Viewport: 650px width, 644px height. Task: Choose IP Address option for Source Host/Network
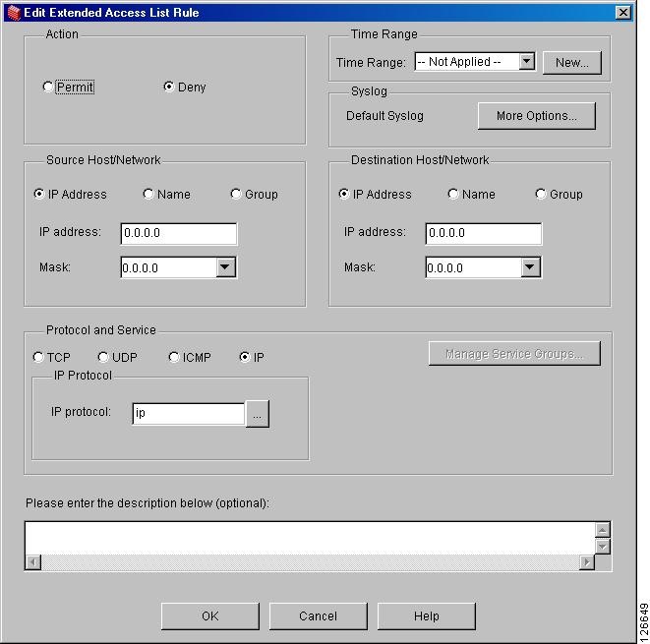tap(38, 194)
